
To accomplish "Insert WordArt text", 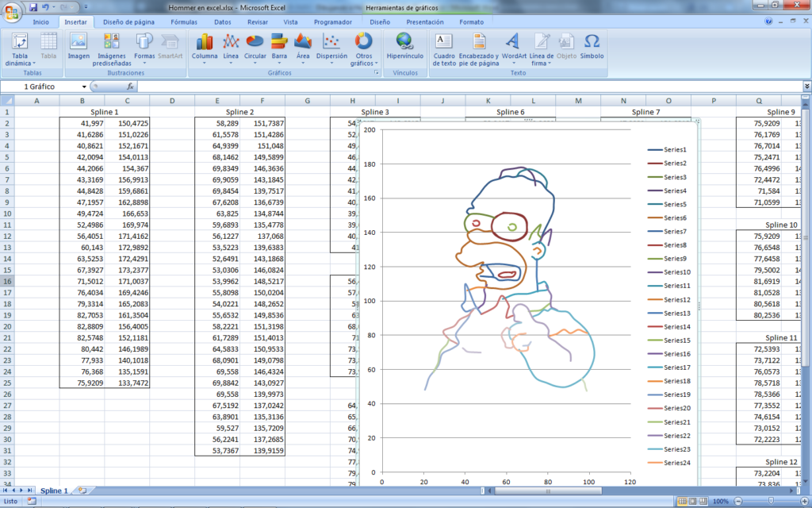I will click(514, 50).
